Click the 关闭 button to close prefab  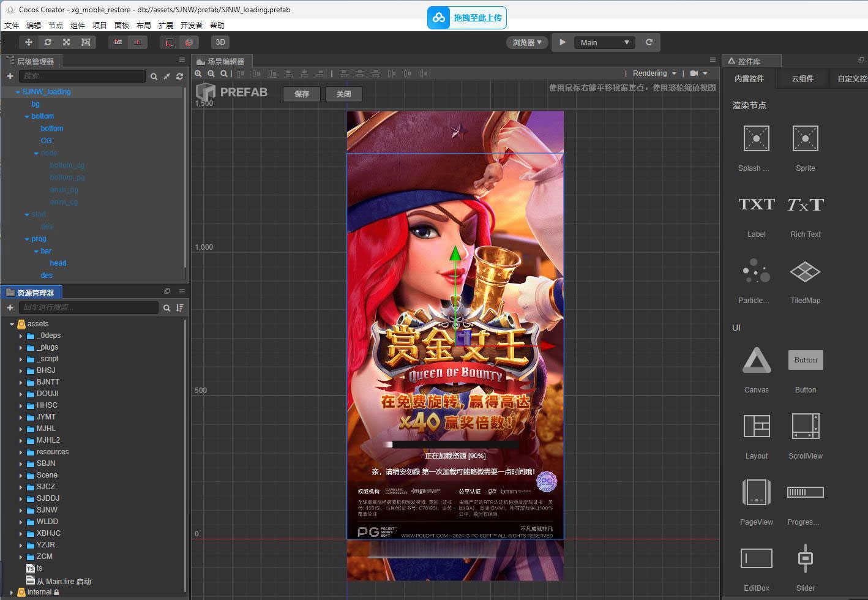pyautogui.click(x=343, y=94)
